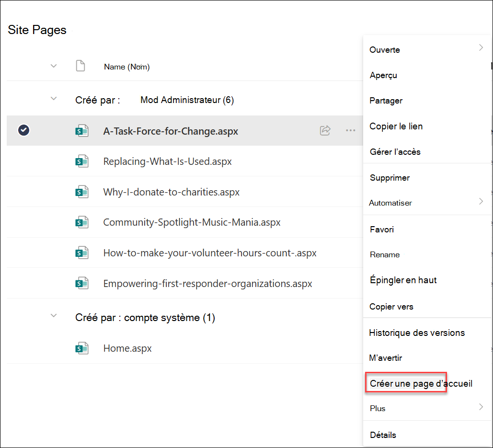
Task: Click the page icon beside Replacing-What-Is-Used.aspx
Action: click(x=82, y=161)
